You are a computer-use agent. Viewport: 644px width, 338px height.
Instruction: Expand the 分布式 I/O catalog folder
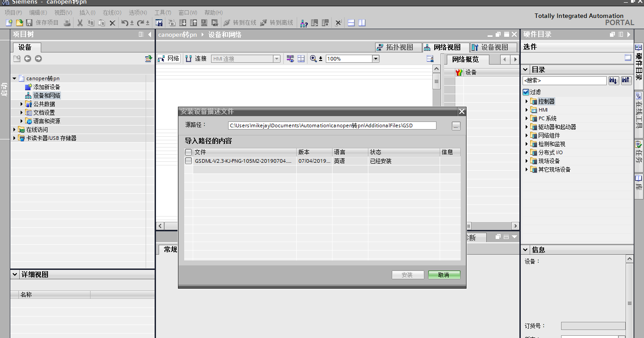527,152
